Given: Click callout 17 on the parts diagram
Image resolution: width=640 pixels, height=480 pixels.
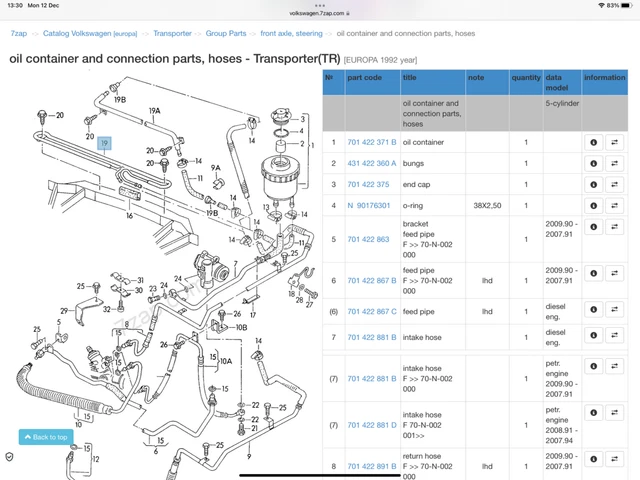Looking at the screenshot, I should pos(253,315).
